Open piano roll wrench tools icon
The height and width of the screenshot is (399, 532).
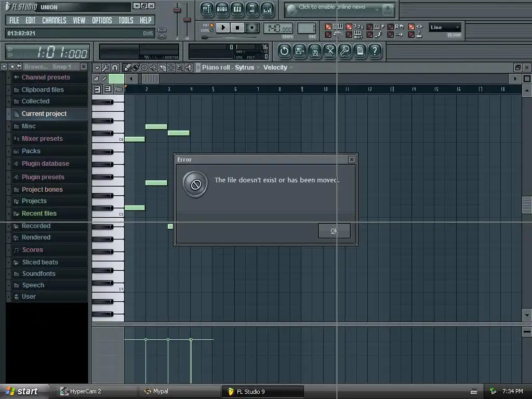(105, 68)
